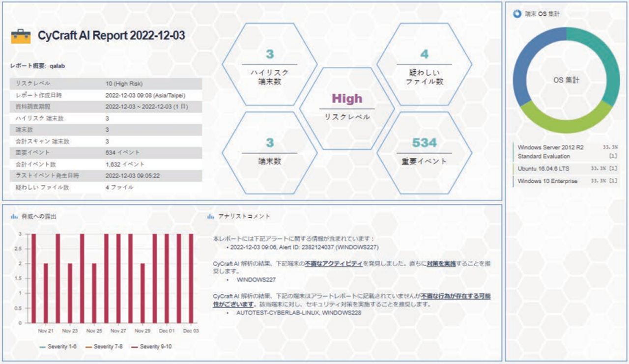This screenshot has width=629, height=364.
Task: Click the 合計スキャン 端末数 table row label
Action: 43,141
